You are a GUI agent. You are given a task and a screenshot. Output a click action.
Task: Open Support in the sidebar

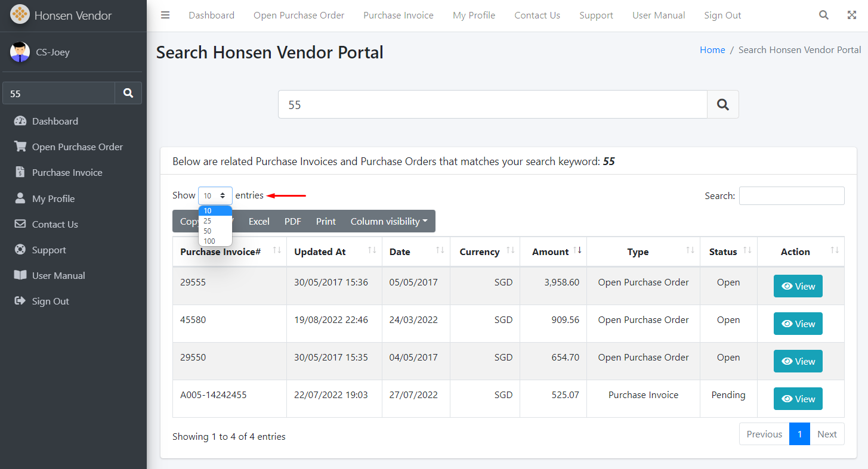tap(49, 250)
